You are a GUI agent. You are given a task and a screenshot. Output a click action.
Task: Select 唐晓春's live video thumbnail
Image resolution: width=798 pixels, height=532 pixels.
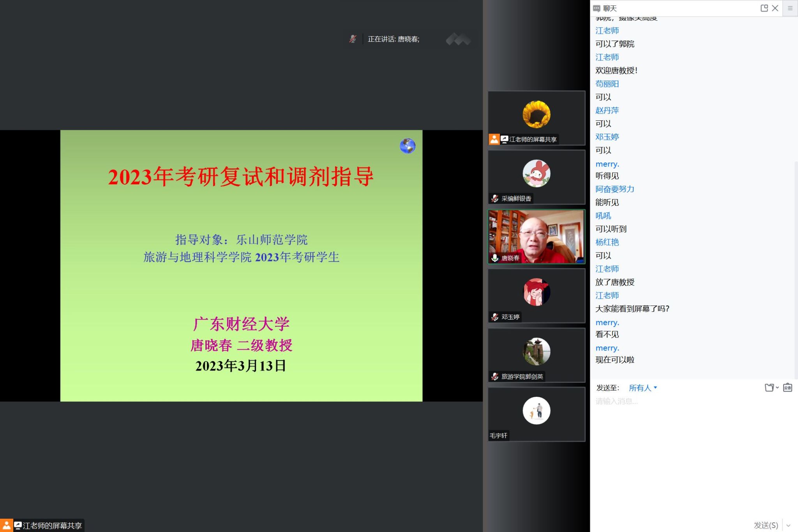coord(536,236)
